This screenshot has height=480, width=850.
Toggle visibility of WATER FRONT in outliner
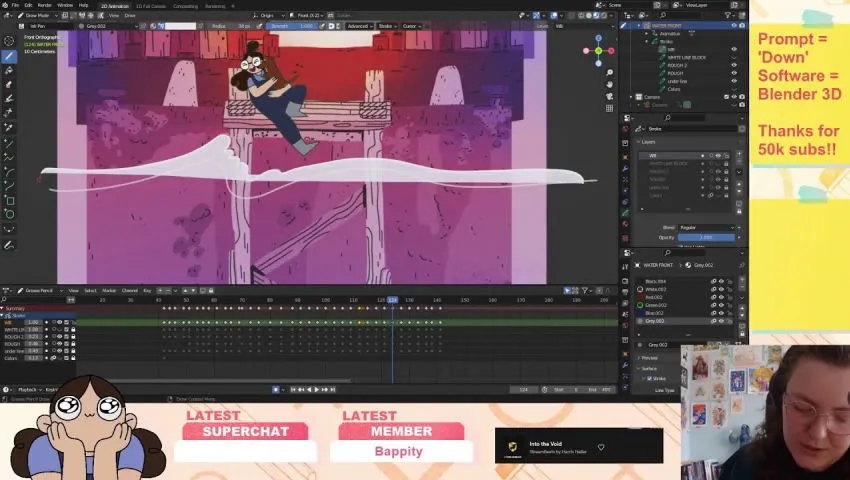coord(734,25)
